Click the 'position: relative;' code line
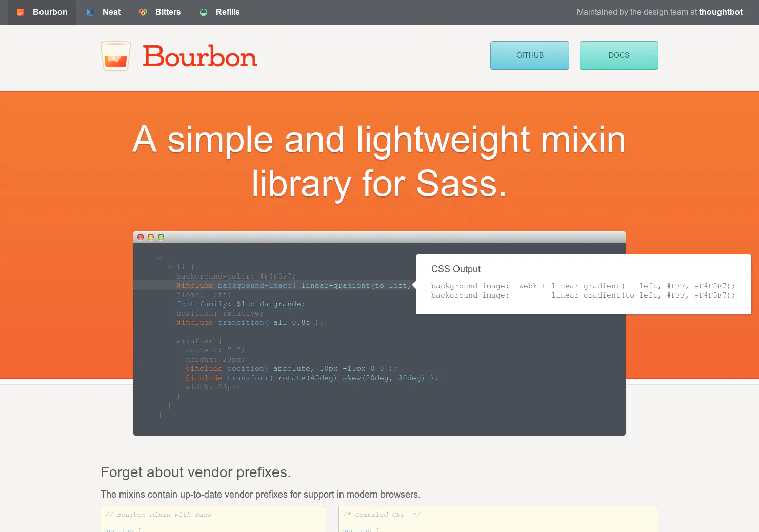 [x=219, y=313]
